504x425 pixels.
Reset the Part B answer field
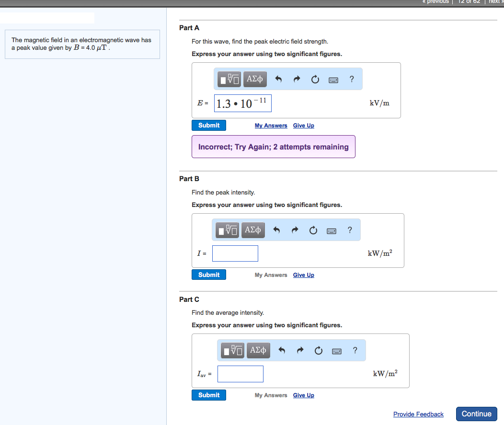click(x=313, y=230)
